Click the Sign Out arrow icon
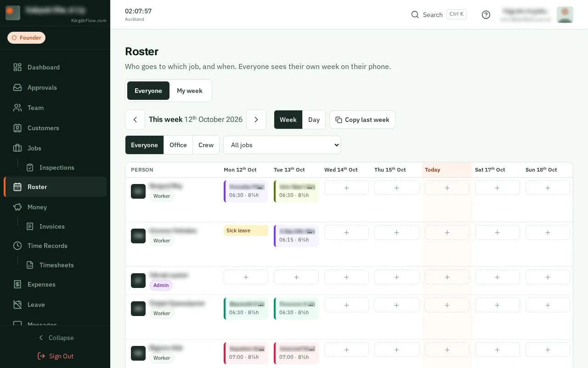The height and width of the screenshot is (368, 588). 41,356
